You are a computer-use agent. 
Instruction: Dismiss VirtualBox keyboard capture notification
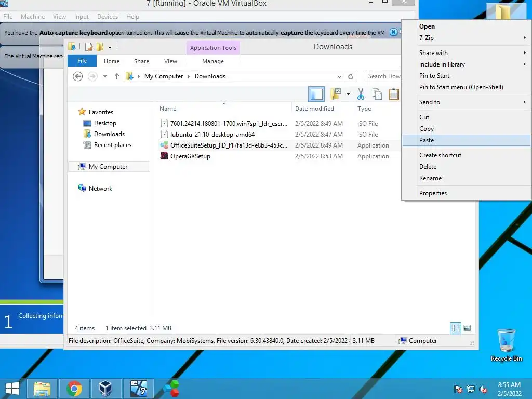pyautogui.click(x=393, y=32)
